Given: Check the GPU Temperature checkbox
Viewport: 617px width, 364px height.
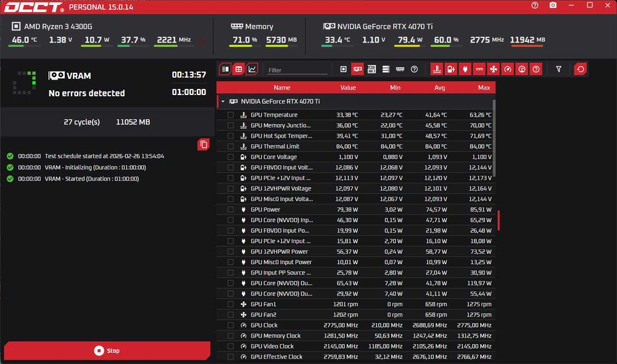Looking at the screenshot, I should click(x=231, y=115).
